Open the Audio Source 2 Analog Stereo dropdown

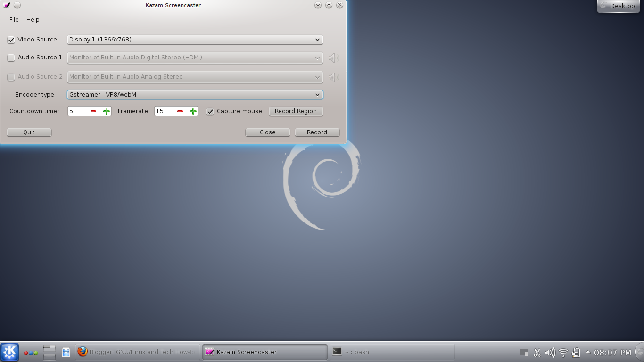tap(195, 77)
